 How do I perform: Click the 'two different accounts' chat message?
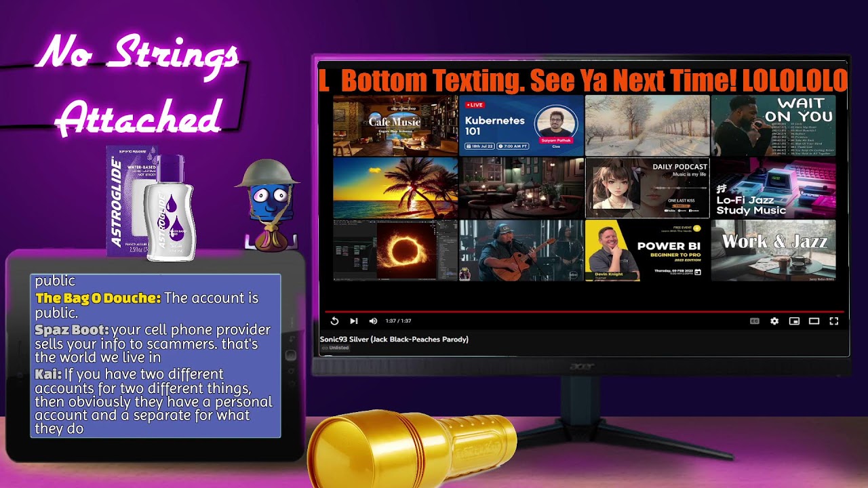click(x=153, y=401)
